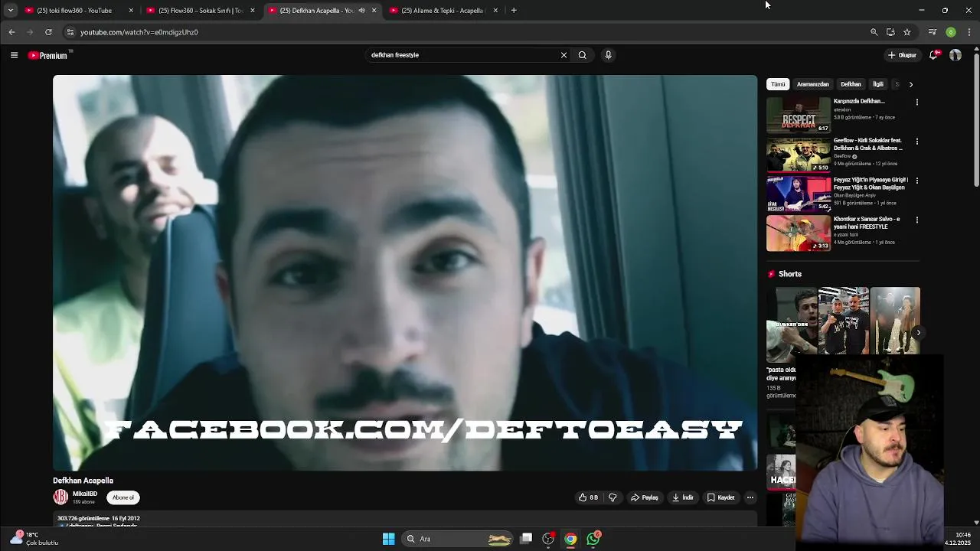Screen dimensions: 980x551
Task: Dislike the video with thumbs-down icon
Action: click(x=612, y=497)
